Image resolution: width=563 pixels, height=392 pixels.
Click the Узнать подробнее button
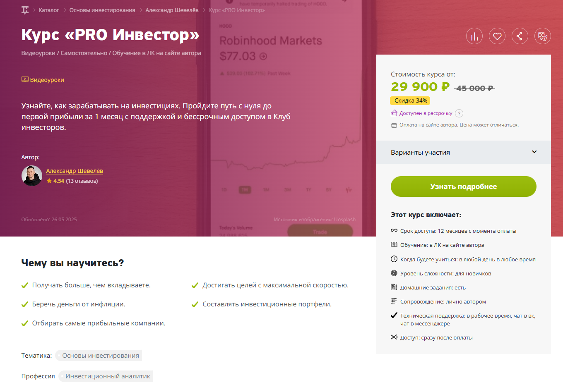coord(464,186)
